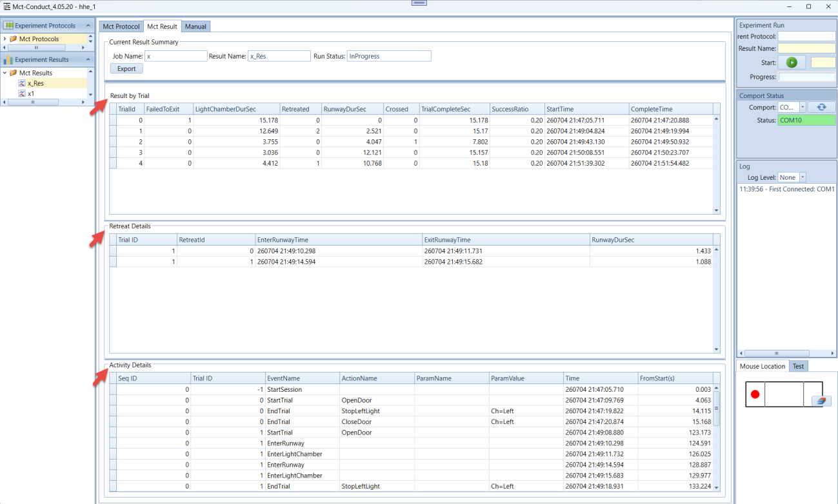Click StartTime cell 260704 21:49:43.130
The image size is (838, 504).
[x=586, y=142]
